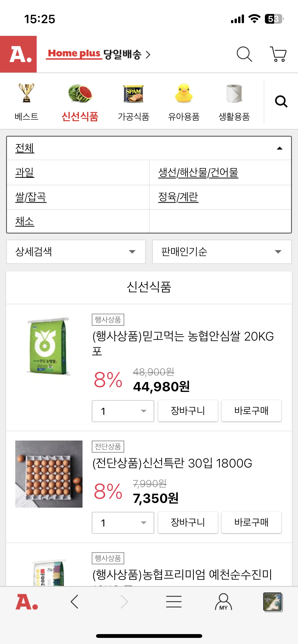Open the 정육/계란 subcategory link
The width and height of the screenshot is (298, 644).
click(x=178, y=197)
